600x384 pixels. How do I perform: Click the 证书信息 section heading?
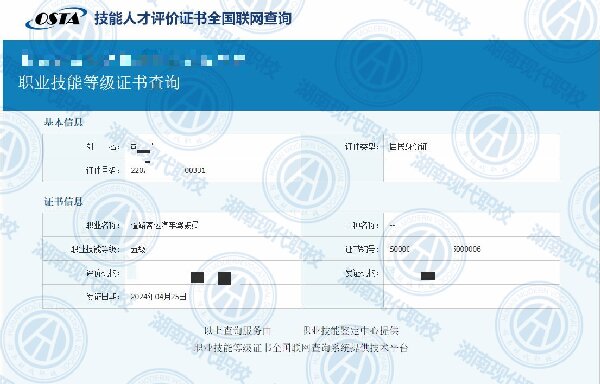click(64, 202)
